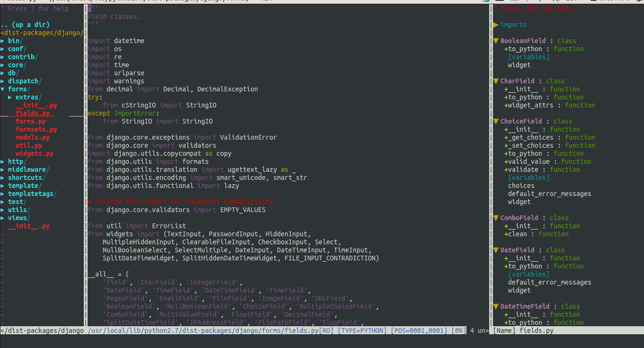644x348 pixels.
Task: Click '[Name] fields.py' tagbar status
Action: coord(523,330)
